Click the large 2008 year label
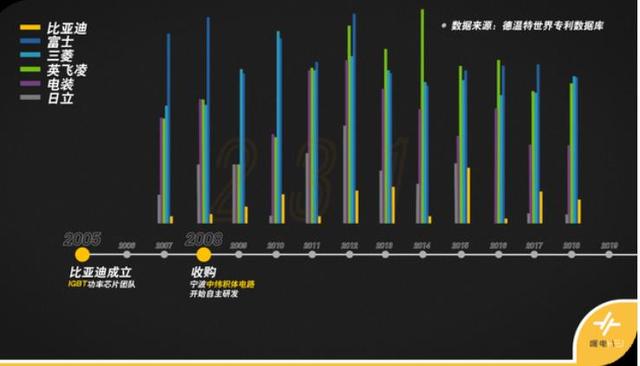The image size is (640, 366). tap(204, 239)
